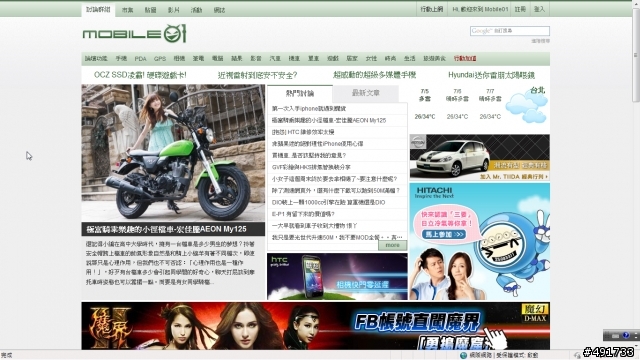The height and width of the screenshot is (360, 640).
Task: Open the GPS category in nav bar
Action: tap(160, 58)
